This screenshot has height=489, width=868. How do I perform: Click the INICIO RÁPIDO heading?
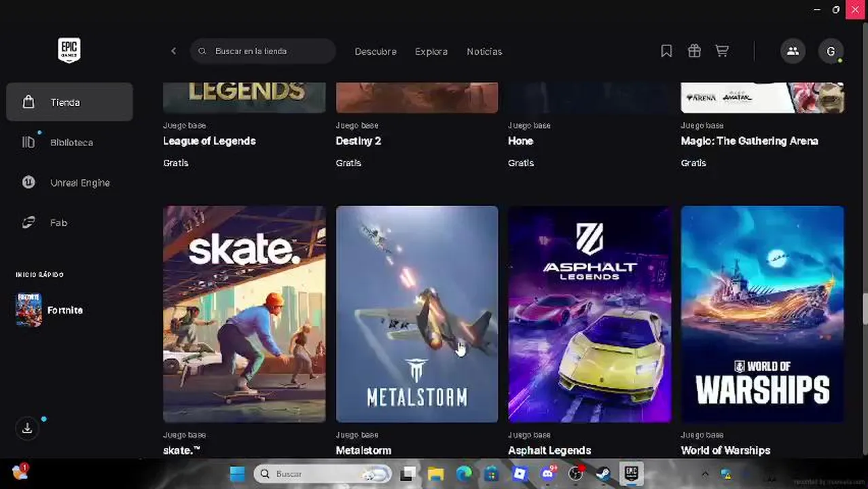point(39,274)
